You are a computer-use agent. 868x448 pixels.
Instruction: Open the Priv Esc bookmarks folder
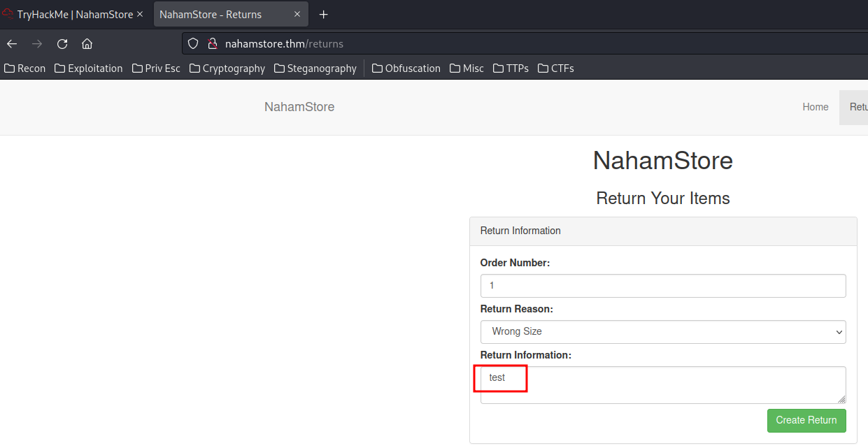click(155, 68)
